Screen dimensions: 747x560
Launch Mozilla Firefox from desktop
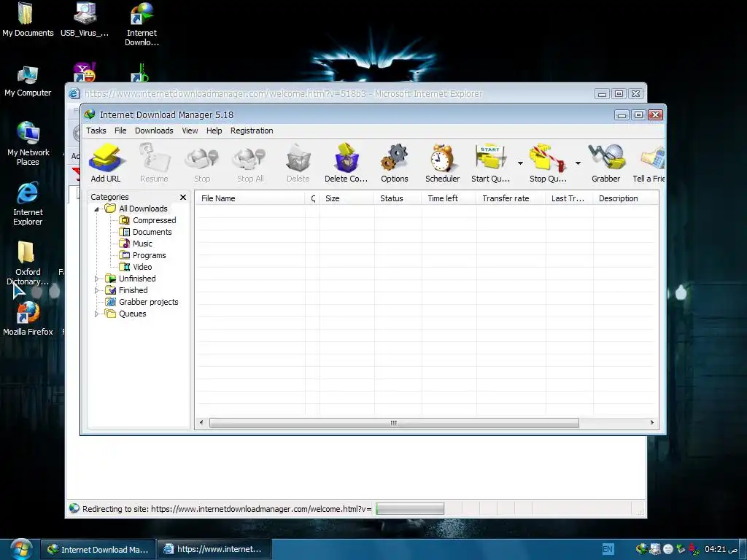pos(28,319)
